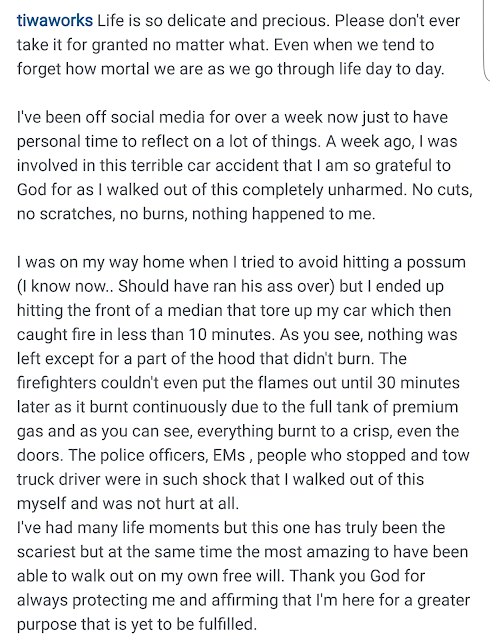Click the word 'firefighters'
Viewport: 490px width, 640px height.
(x=57, y=383)
